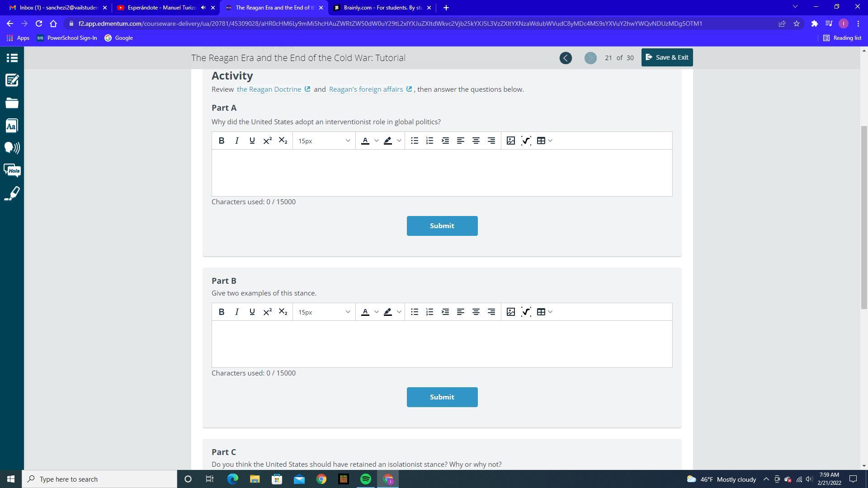868x488 pixels.
Task: Pick highlight color swatch in Part B toolbar
Action: click(x=387, y=312)
